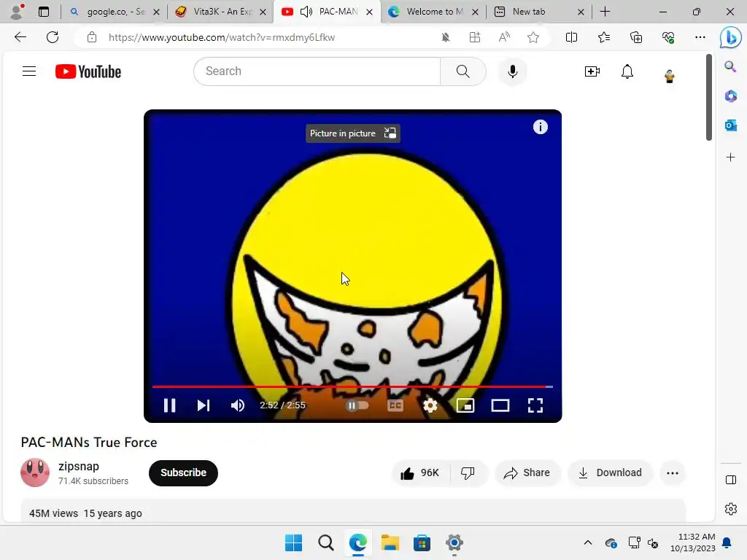This screenshot has width=747, height=560.
Task: Open the zipsnap channel name link
Action: pos(79,466)
